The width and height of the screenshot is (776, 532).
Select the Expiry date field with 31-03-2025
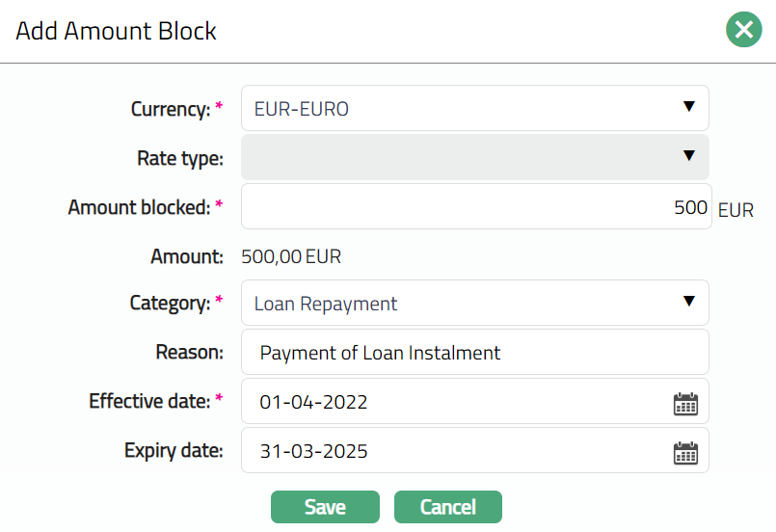point(453,451)
